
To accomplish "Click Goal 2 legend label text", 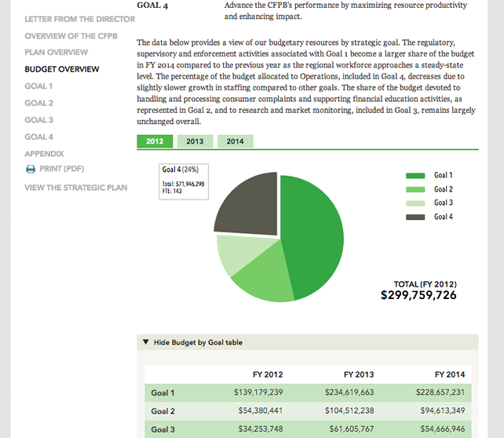I will point(444,189).
